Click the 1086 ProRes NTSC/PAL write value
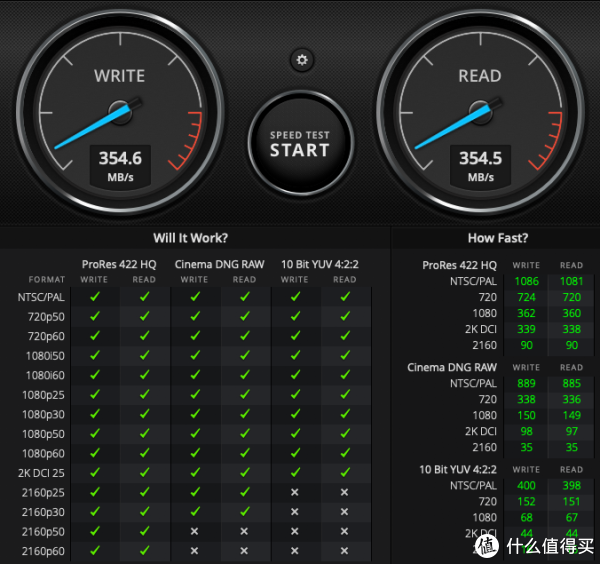Image resolution: width=600 pixels, height=564 pixels. (527, 281)
